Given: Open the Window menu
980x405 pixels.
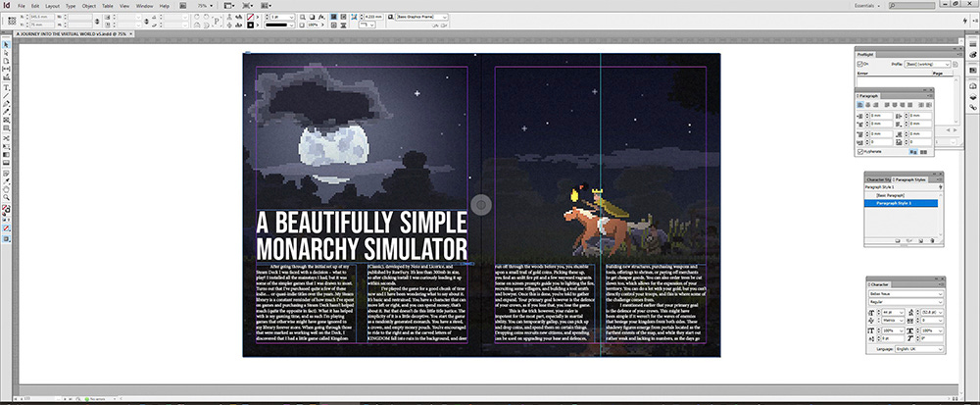Looking at the screenshot, I should click(x=144, y=6).
